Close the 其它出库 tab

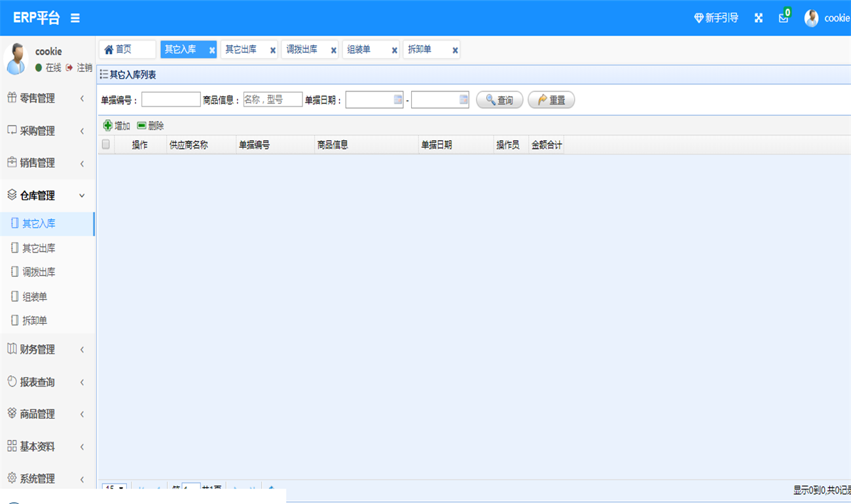click(x=273, y=50)
